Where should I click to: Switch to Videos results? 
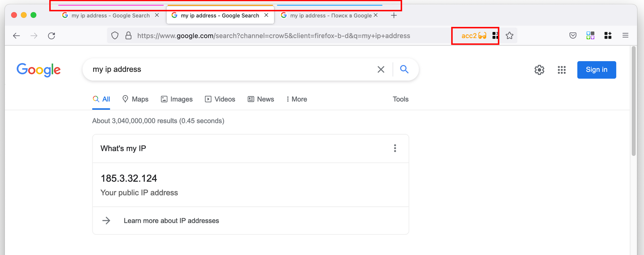pos(220,99)
